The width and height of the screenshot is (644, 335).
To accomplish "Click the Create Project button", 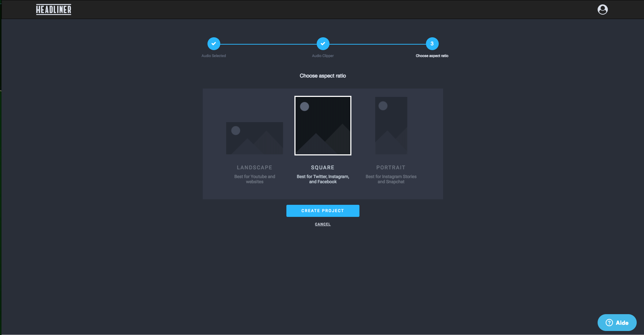I will (x=323, y=211).
